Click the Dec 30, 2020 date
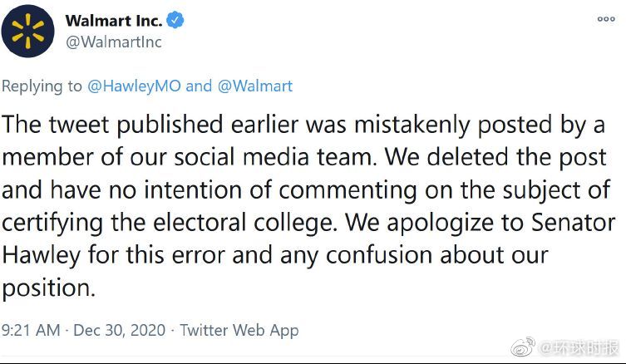The width and height of the screenshot is (626, 364). coord(120,330)
